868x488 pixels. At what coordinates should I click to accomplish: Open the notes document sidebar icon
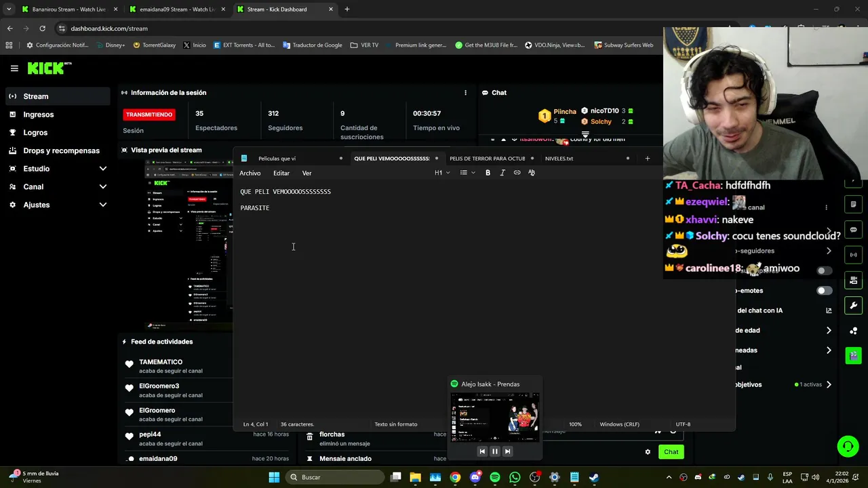[853, 205]
